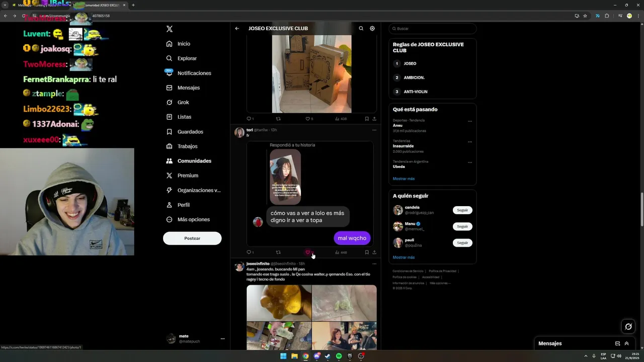Screen dimensions: 644x362
Task: Bookmark this page with the star icon
Action: click(x=585, y=16)
